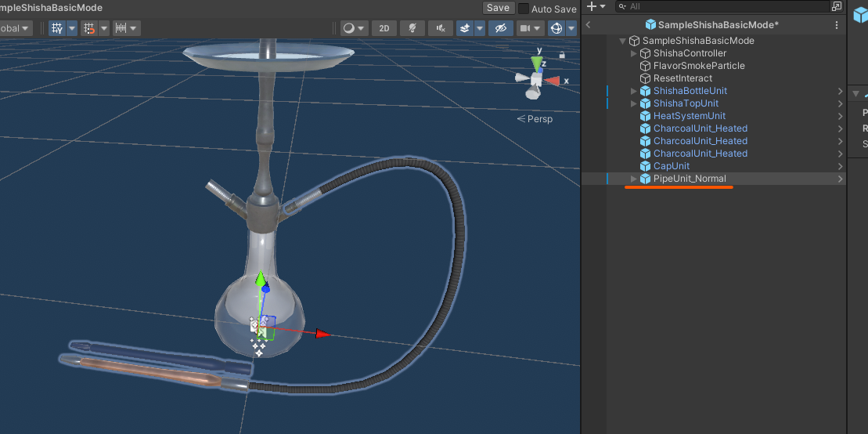This screenshot has width=868, height=434.
Task: Switch scene to 2D view
Action: tap(384, 28)
